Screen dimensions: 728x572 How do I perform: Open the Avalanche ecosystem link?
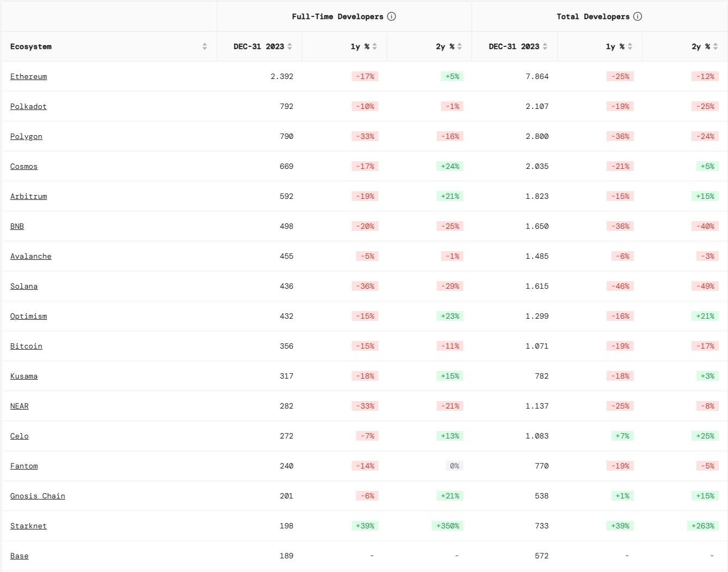31,256
